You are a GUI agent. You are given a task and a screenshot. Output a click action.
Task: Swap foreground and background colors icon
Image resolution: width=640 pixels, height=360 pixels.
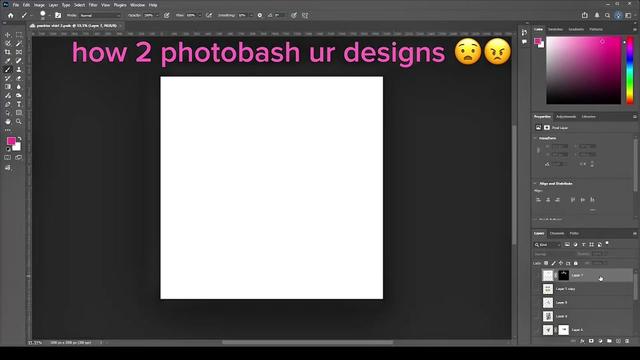point(19,139)
